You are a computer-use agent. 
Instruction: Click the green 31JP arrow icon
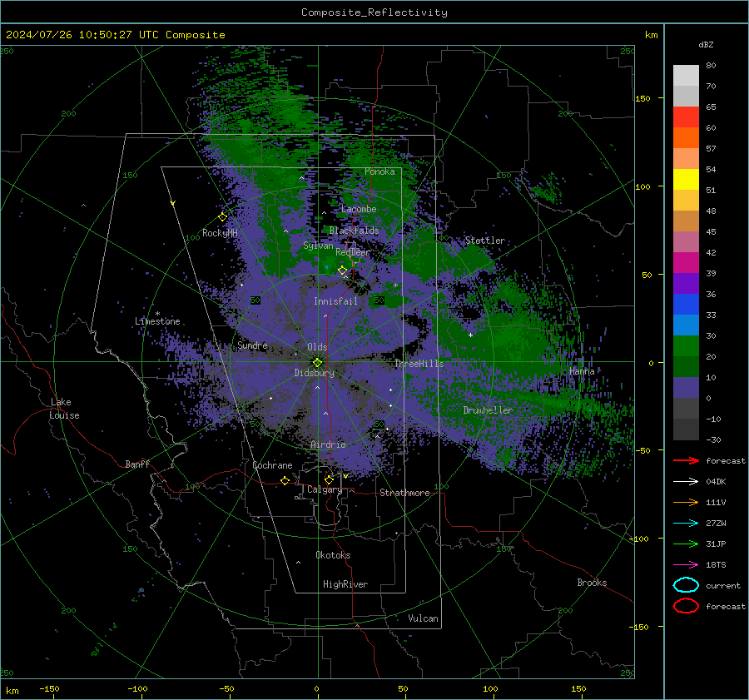pos(686,544)
